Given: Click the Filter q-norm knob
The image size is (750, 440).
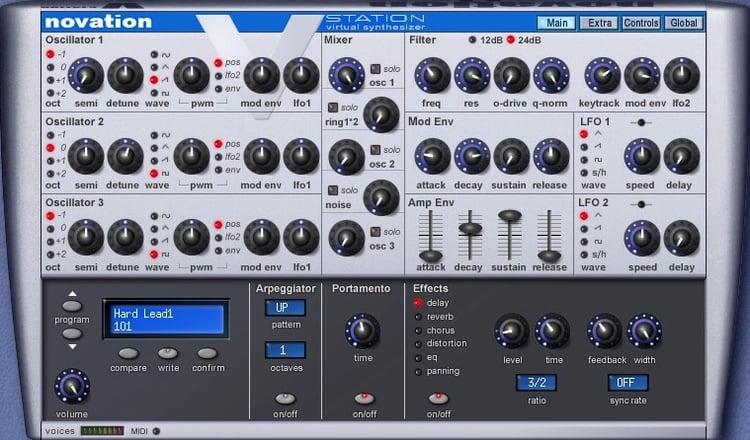Looking at the screenshot, I should click(x=551, y=76).
